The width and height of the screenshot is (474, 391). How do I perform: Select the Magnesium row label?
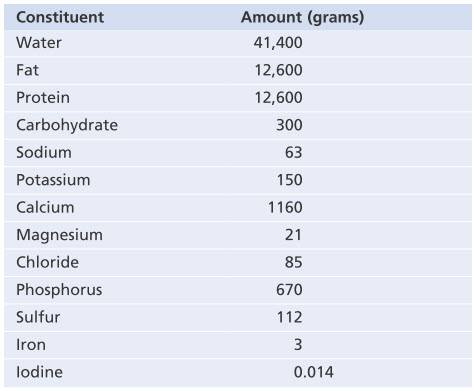point(59,235)
